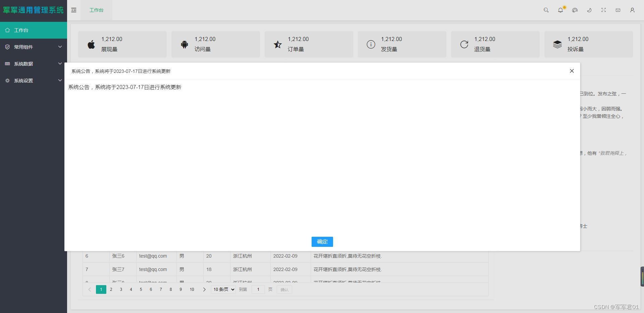Viewport: 644px width, 313px height.
Task: Click the 发货量 label
Action: click(389, 49)
